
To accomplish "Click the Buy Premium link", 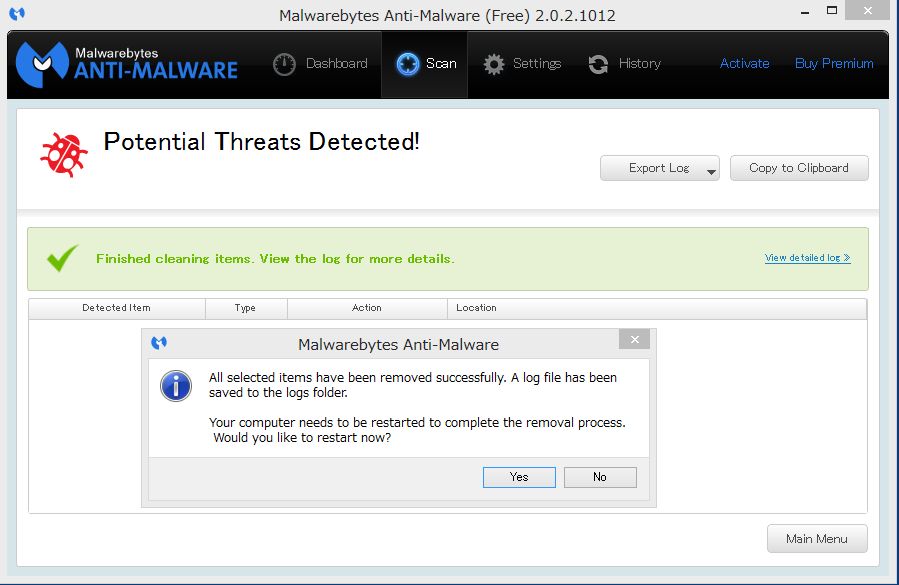I will tap(834, 64).
